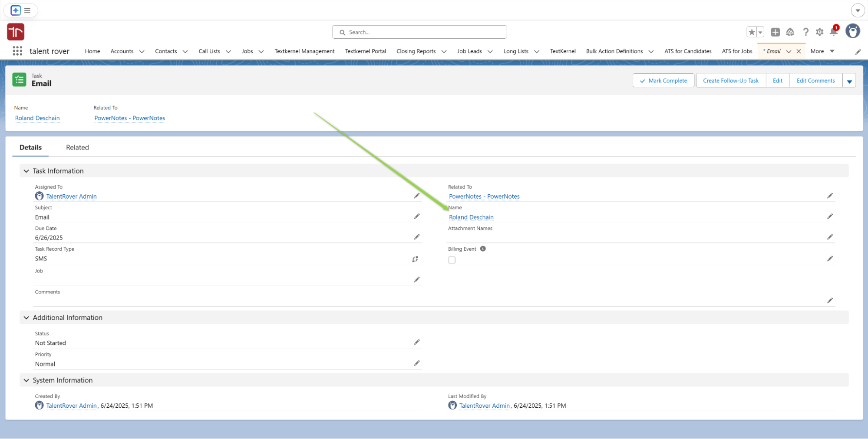The height and width of the screenshot is (439, 868).
Task: Open the Bulk Action Definitions chevron
Action: coord(651,51)
